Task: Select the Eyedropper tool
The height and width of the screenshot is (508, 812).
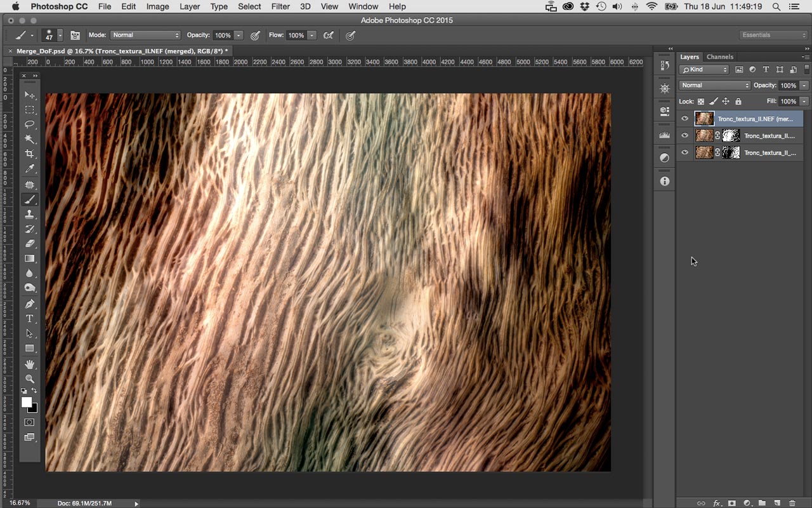Action: pos(30,169)
